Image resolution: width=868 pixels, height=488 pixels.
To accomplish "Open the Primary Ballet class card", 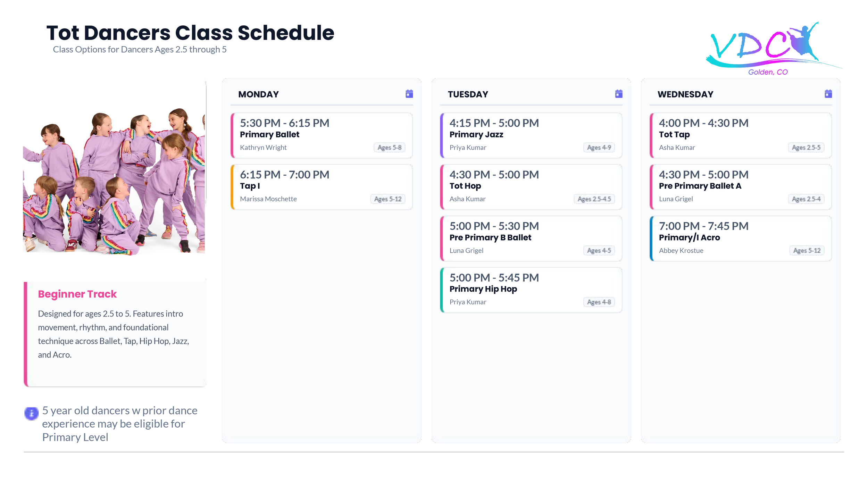I will [x=322, y=135].
